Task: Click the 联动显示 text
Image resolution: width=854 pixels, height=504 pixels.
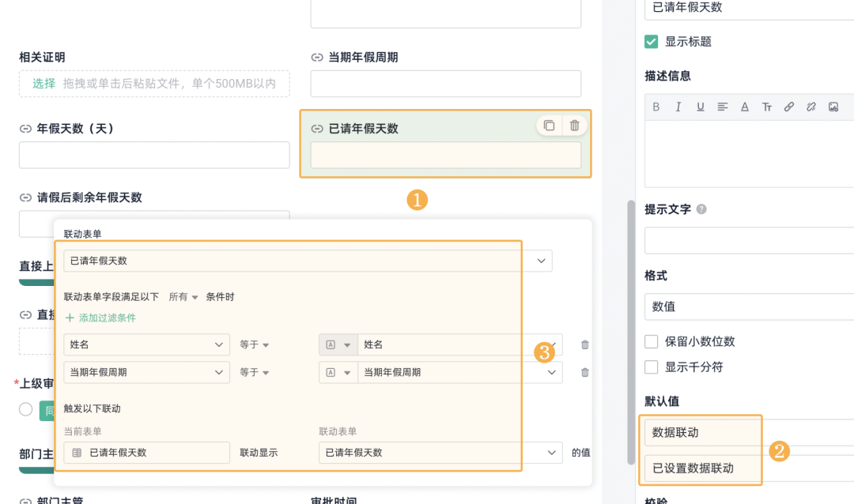Action: coord(259,453)
